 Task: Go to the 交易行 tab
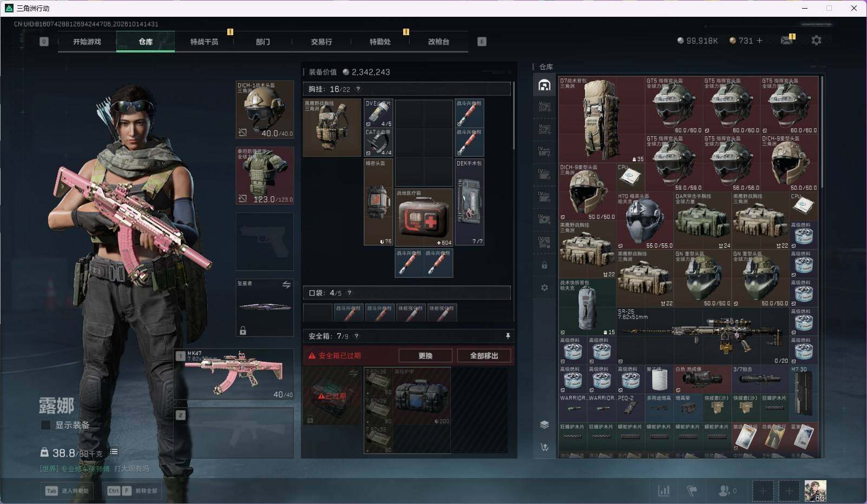coord(321,42)
